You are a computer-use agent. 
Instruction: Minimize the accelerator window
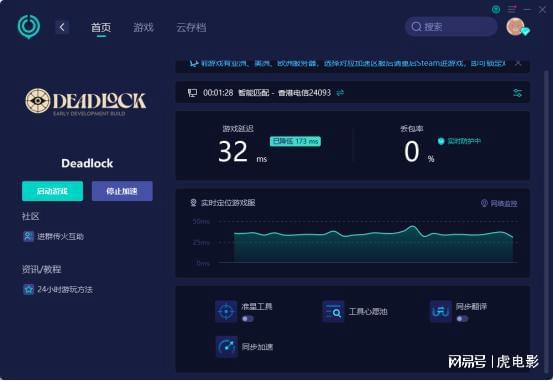(x=527, y=10)
